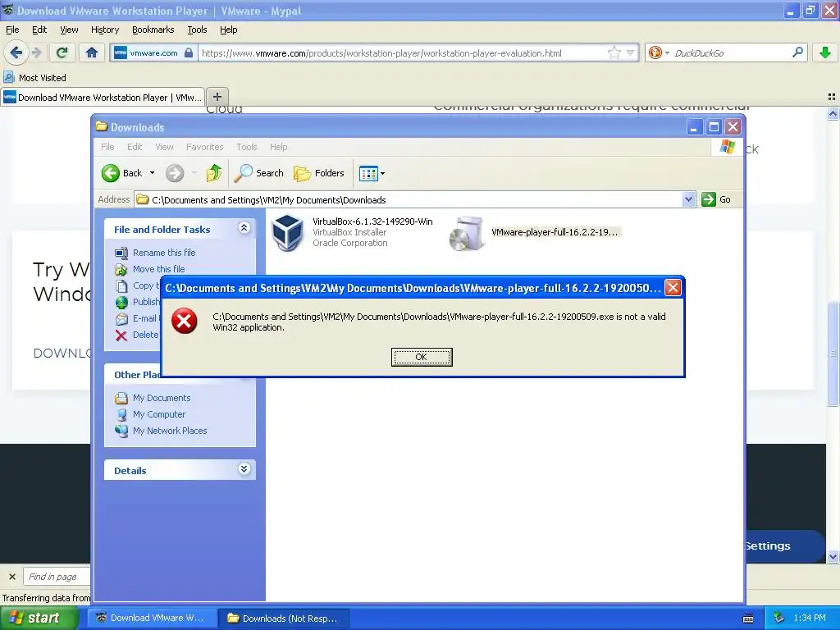Image resolution: width=840 pixels, height=630 pixels.
Task: Open the Most Visited bookmarks
Action: (x=34, y=78)
